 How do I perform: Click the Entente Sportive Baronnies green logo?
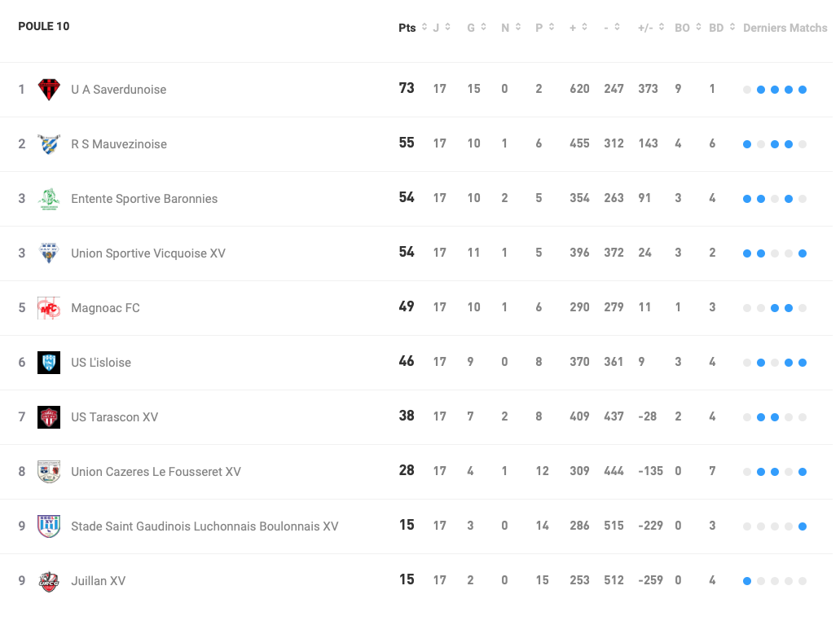(x=49, y=199)
